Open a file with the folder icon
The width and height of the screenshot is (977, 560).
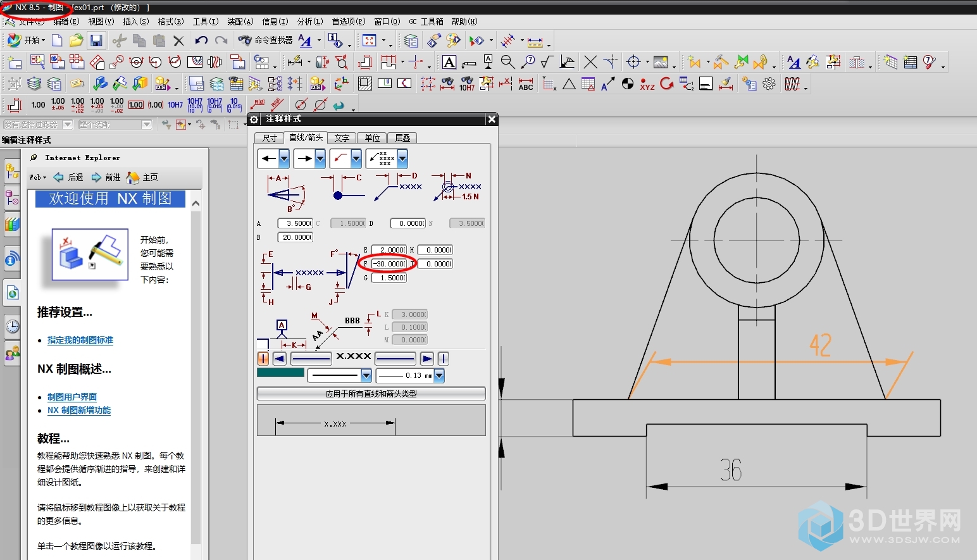(76, 40)
